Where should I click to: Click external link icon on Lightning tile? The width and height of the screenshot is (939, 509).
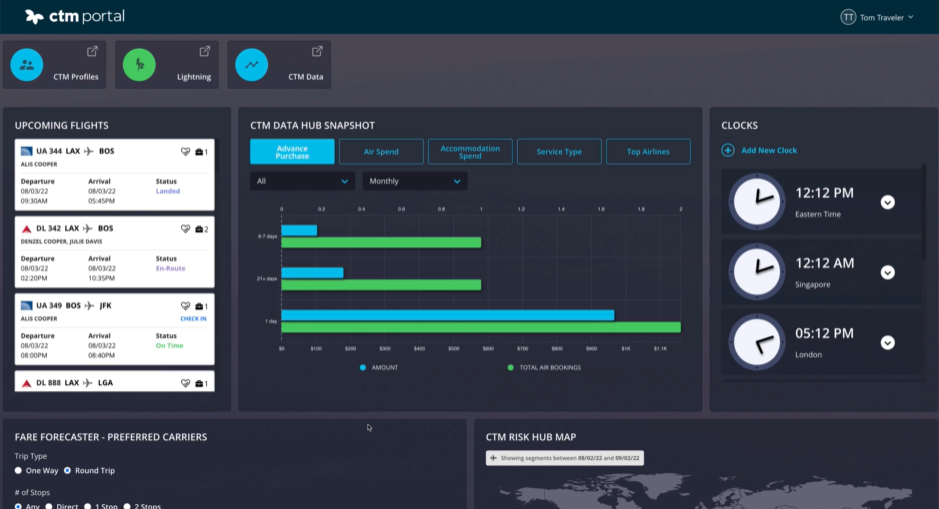[205, 51]
